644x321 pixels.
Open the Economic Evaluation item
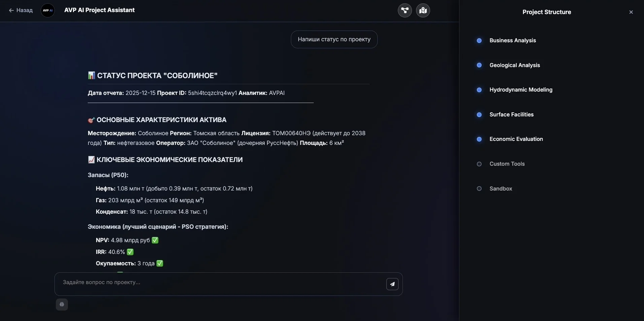516,139
